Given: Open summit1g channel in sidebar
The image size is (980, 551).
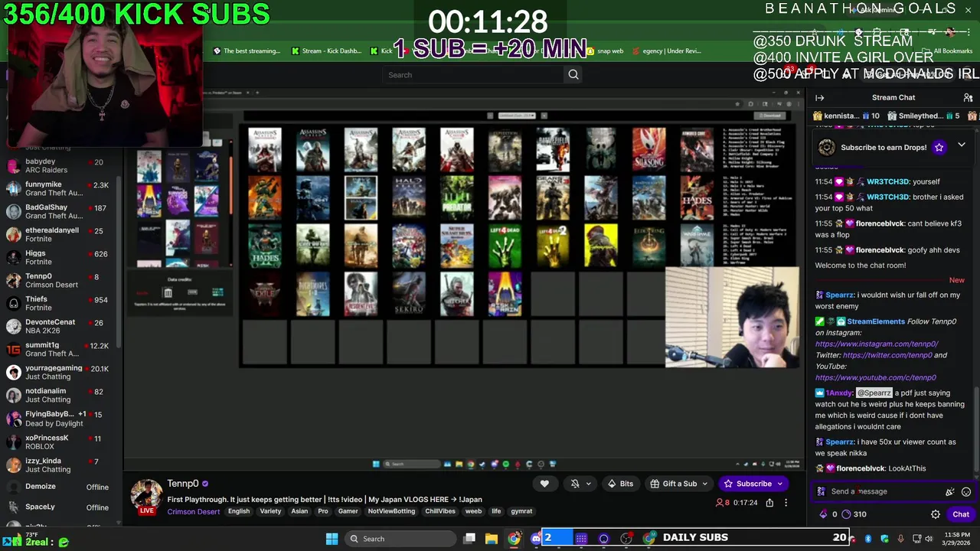Looking at the screenshot, I should pos(60,350).
